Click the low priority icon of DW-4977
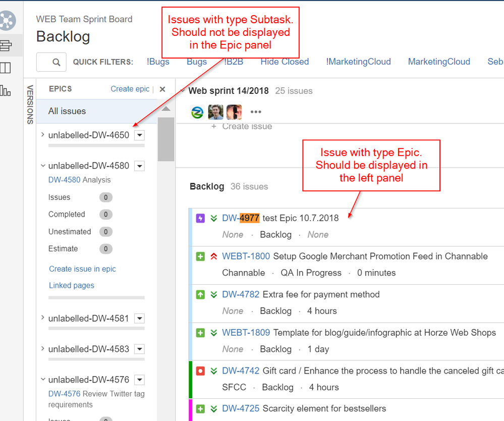 [214, 219]
